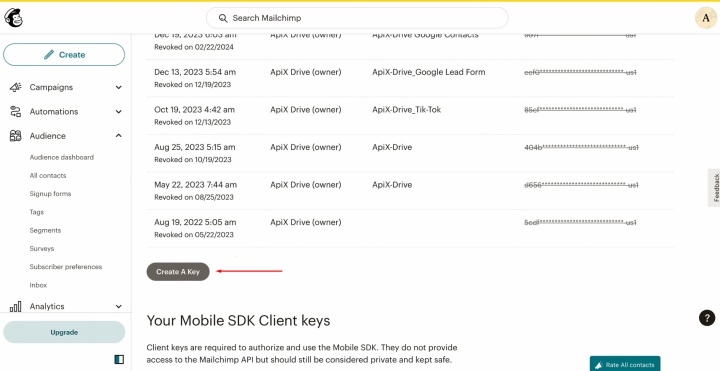
Task: Open Signup forms
Action: 50,194
